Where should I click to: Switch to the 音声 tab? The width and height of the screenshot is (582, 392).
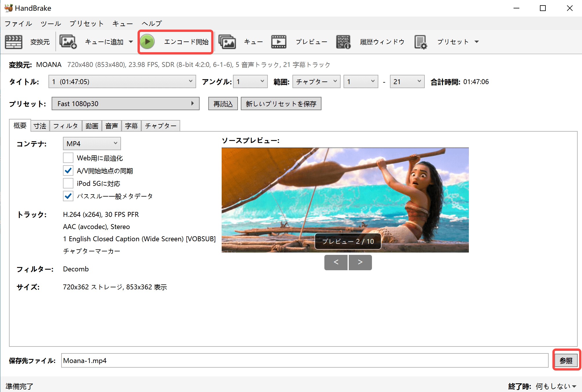pos(112,126)
